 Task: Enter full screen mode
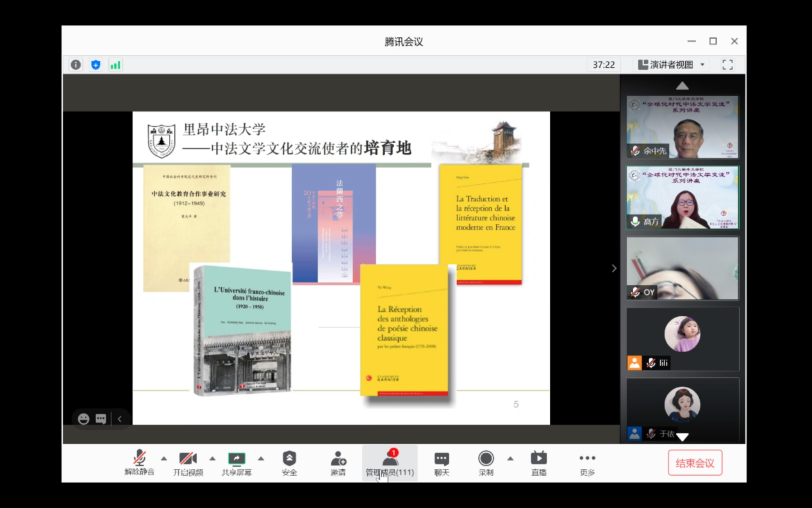727,65
